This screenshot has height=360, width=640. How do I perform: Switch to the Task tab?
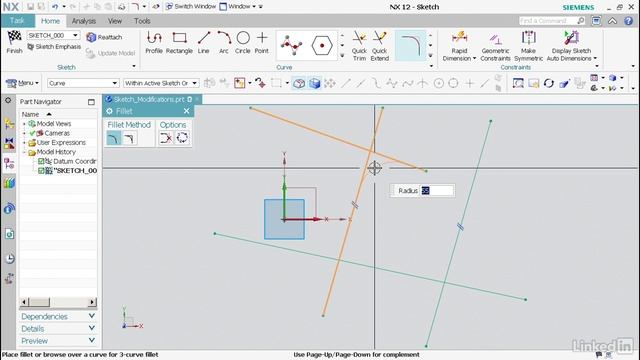coord(17,20)
